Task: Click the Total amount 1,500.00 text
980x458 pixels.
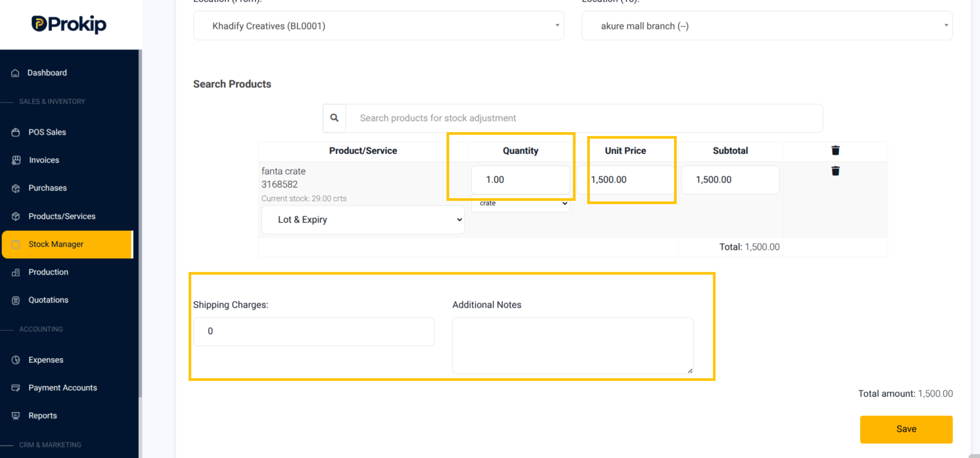Action: pyautogui.click(x=905, y=393)
